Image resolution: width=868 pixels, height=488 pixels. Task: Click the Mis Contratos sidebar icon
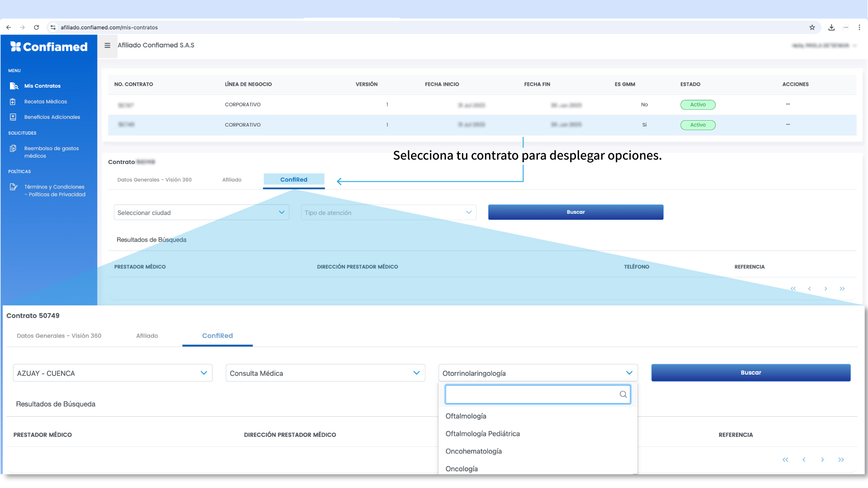click(x=14, y=86)
